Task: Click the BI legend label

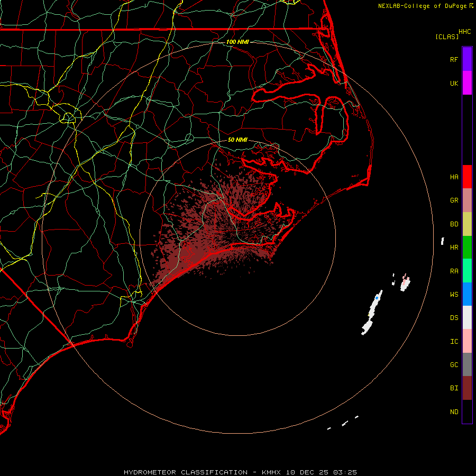Action: [454, 388]
